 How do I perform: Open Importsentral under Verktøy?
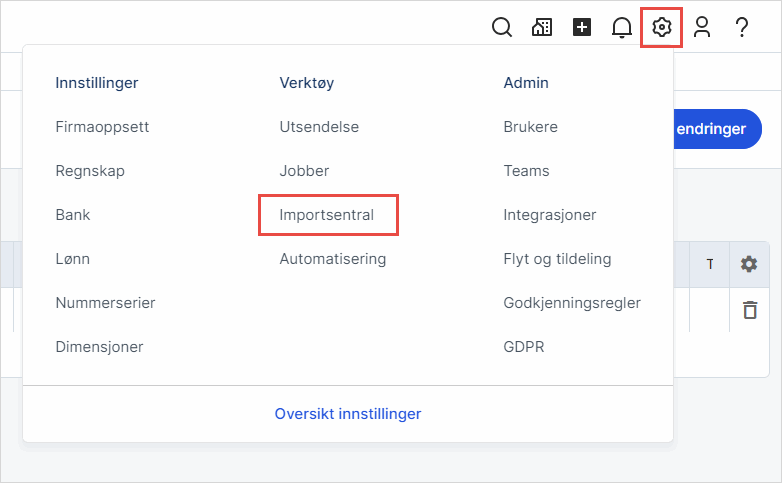(x=328, y=215)
